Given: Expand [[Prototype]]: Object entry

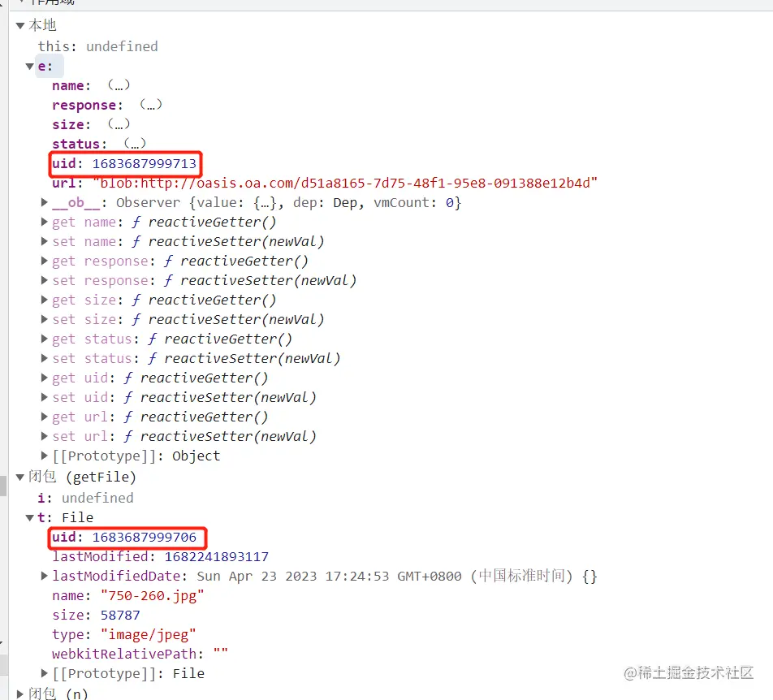Looking at the screenshot, I should [x=45, y=456].
